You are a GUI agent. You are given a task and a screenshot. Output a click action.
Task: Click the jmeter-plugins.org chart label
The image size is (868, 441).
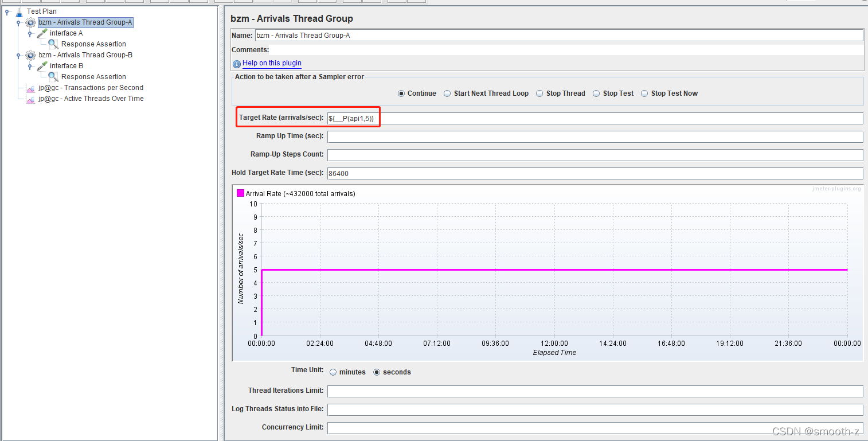pyautogui.click(x=836, y=189)
